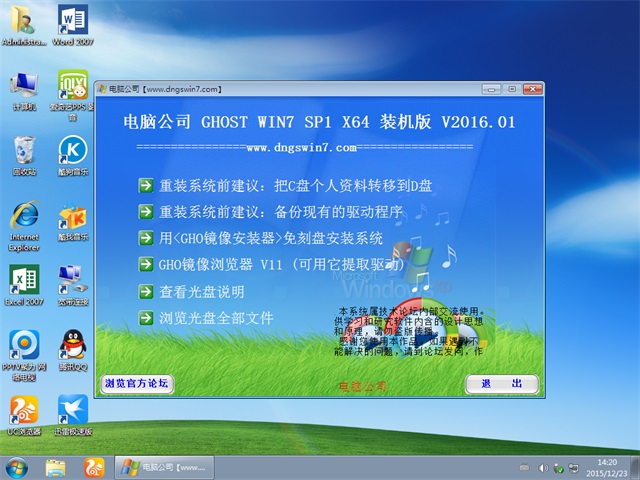The height and width of the screenshot is (480, 640).
Task: Click the 浏览官方论坛 button
Action: point(137,384)
